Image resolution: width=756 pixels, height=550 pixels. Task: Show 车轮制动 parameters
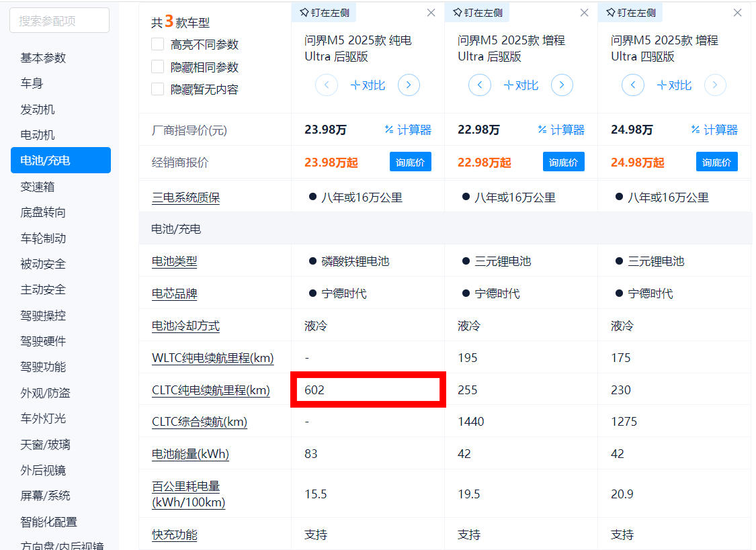tap(43, 238)
